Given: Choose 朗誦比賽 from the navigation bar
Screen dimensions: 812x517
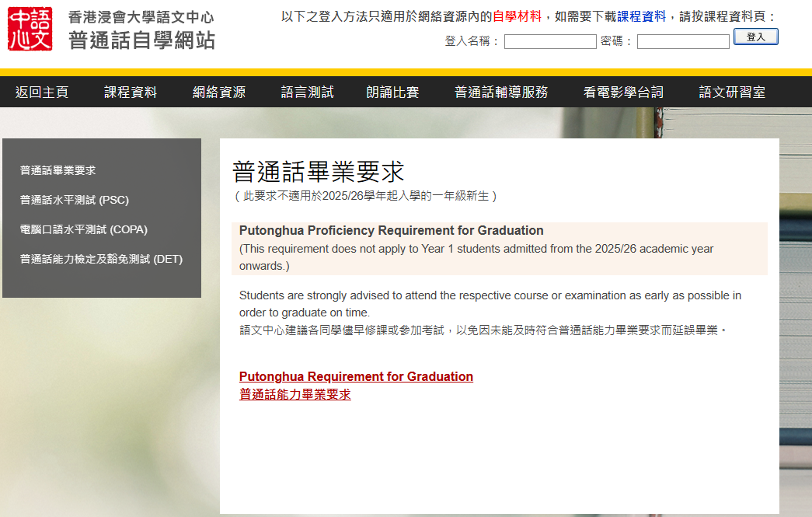Looking at the screenshot, I should pos(392,92).
